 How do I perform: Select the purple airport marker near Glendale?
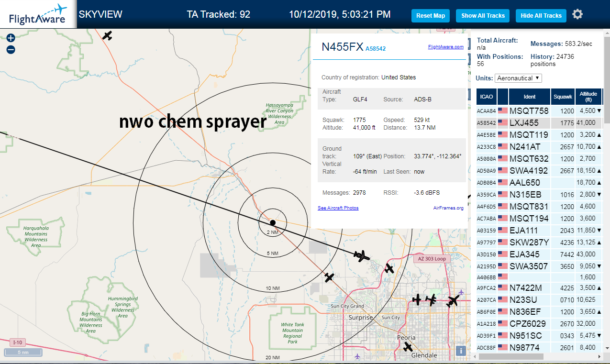click(357, 356)
